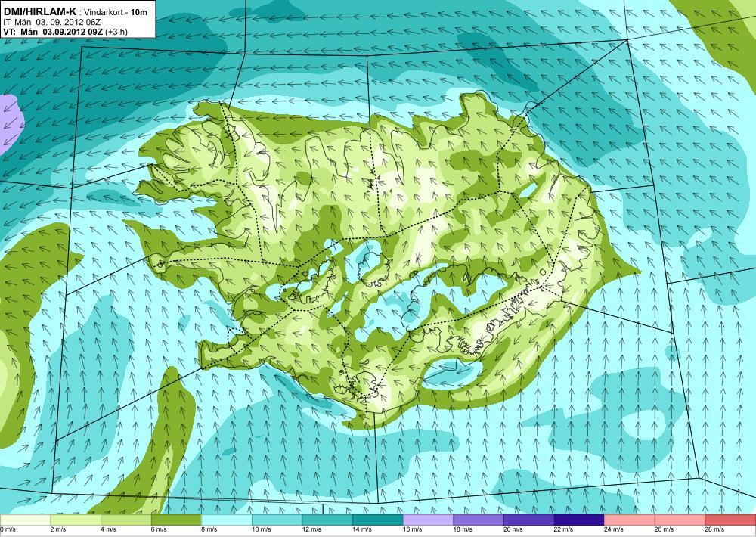The width and height of the screenshot is (756, 537).
Task: Click the indigo 20 m/s legend swatch
Action: pos(529,520)
